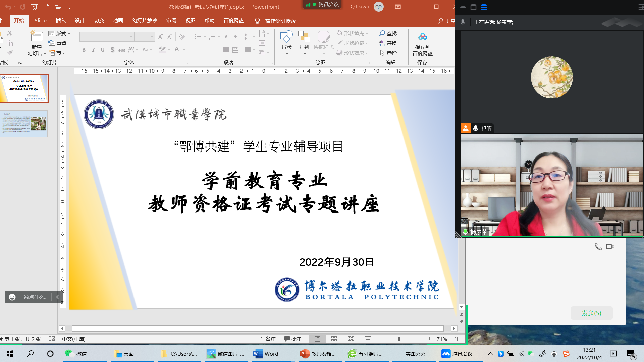Expand the Select (选择) dropdown
This screenshot has height=362, width=644.
(391, 53)
